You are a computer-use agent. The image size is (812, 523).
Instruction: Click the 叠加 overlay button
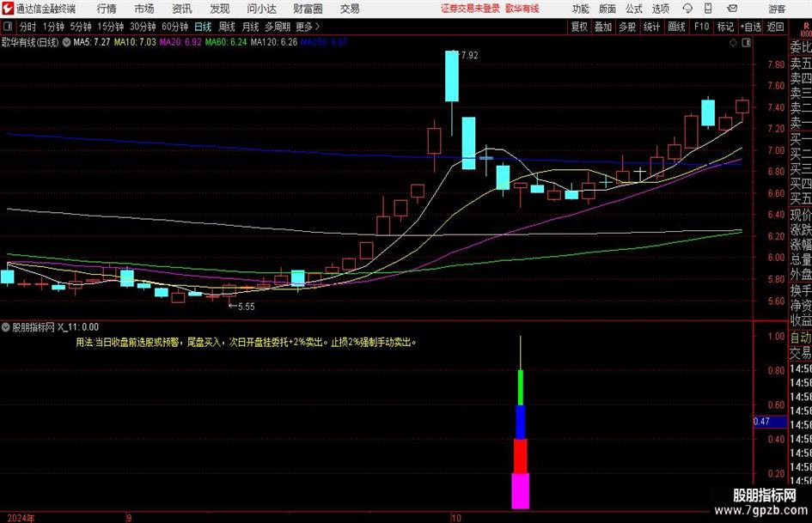[x=603, y=27]
